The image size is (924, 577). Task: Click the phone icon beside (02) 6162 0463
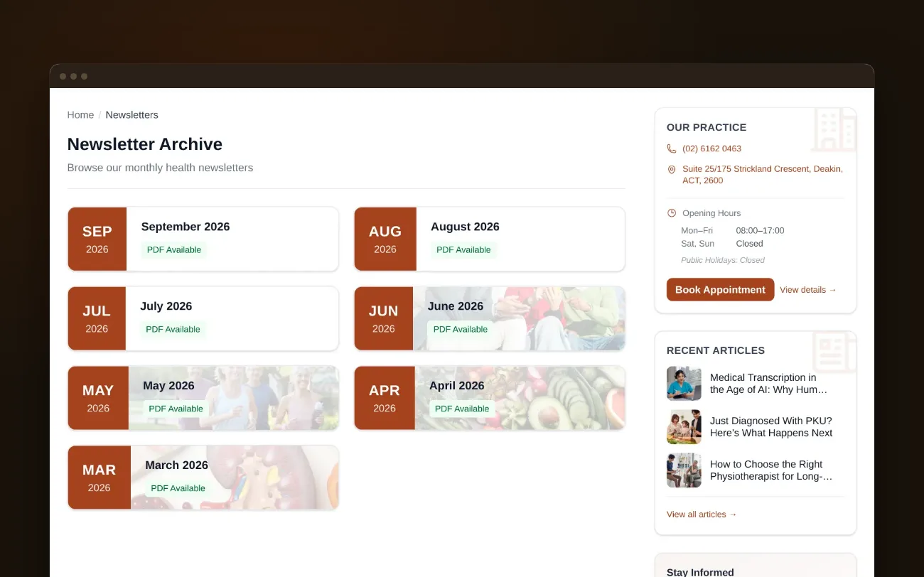point(672,149)
